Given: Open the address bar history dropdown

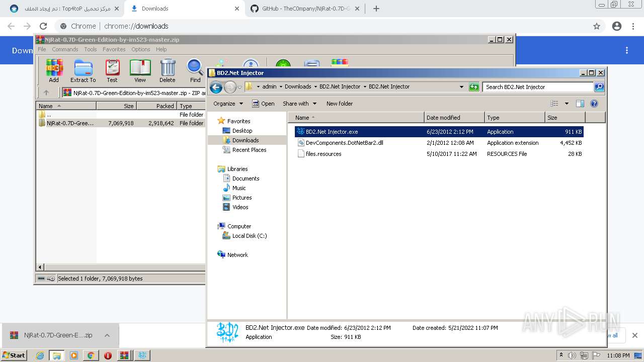Looking at the screenshot, I should pyautogui.click(x=461, y=87).
